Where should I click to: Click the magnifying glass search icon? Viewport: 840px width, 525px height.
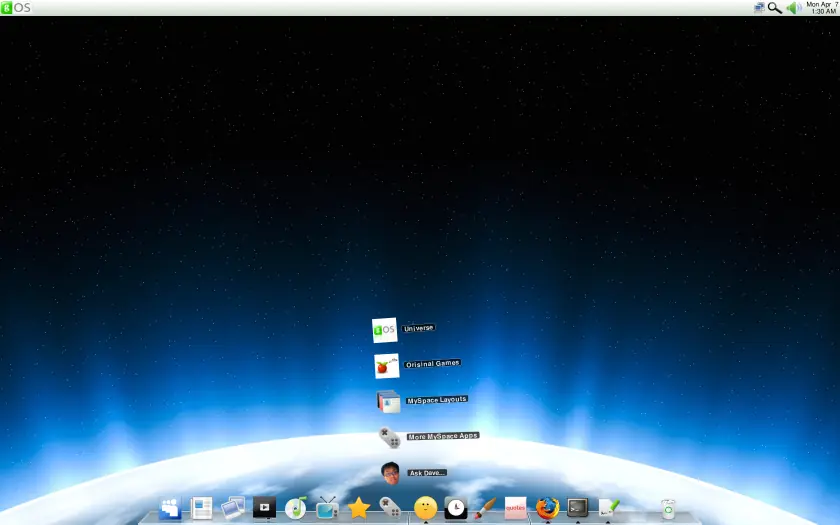point(775,8)
